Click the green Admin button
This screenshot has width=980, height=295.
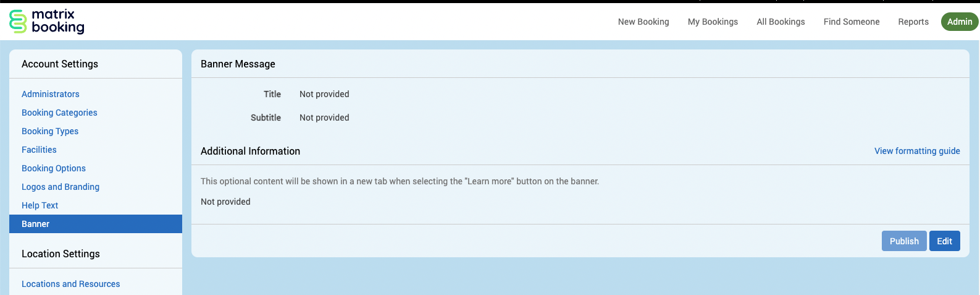[959, 22]
